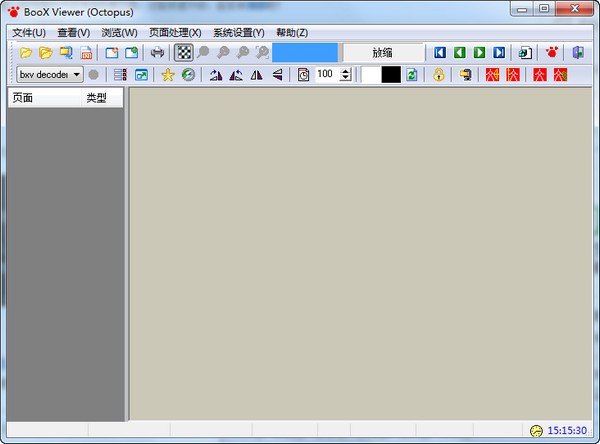This screenshot has height=444, width=600.
Task: Click the green swap colors button
Action: tap(411, 75)
